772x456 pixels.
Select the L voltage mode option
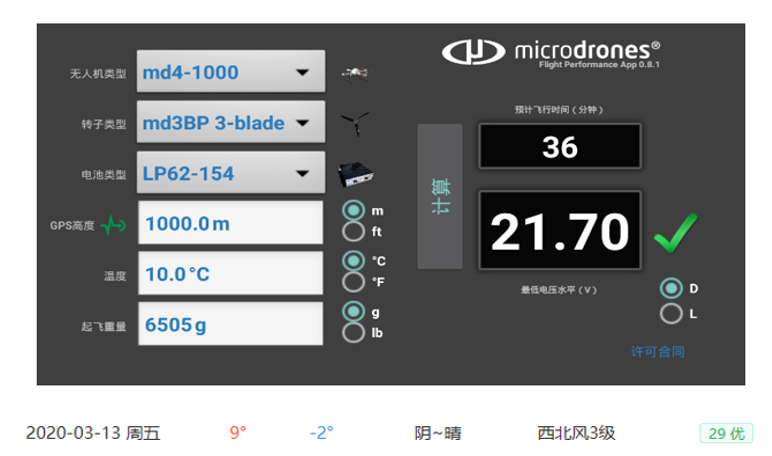point(671,313)
